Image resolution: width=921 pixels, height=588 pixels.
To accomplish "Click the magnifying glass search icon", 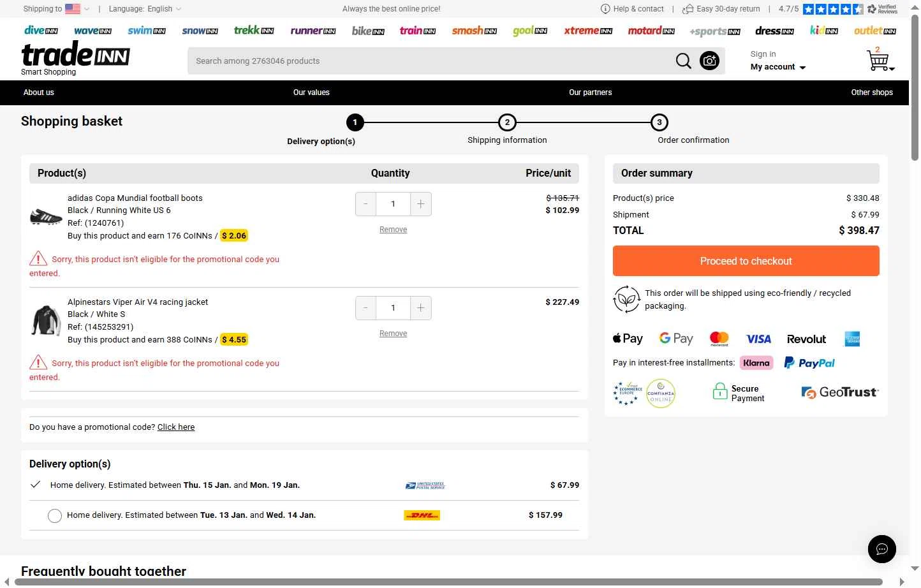I will click(683, 61).
